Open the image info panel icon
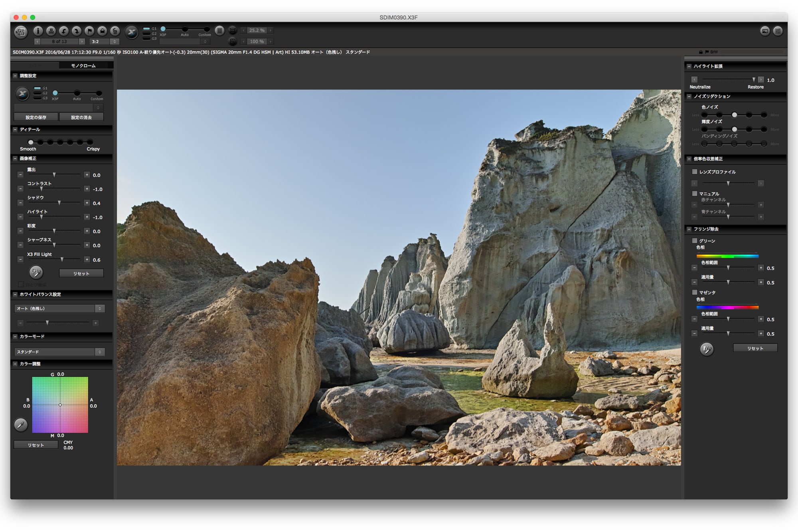Screen dimensions: 798x532 [x=38, y=31]
